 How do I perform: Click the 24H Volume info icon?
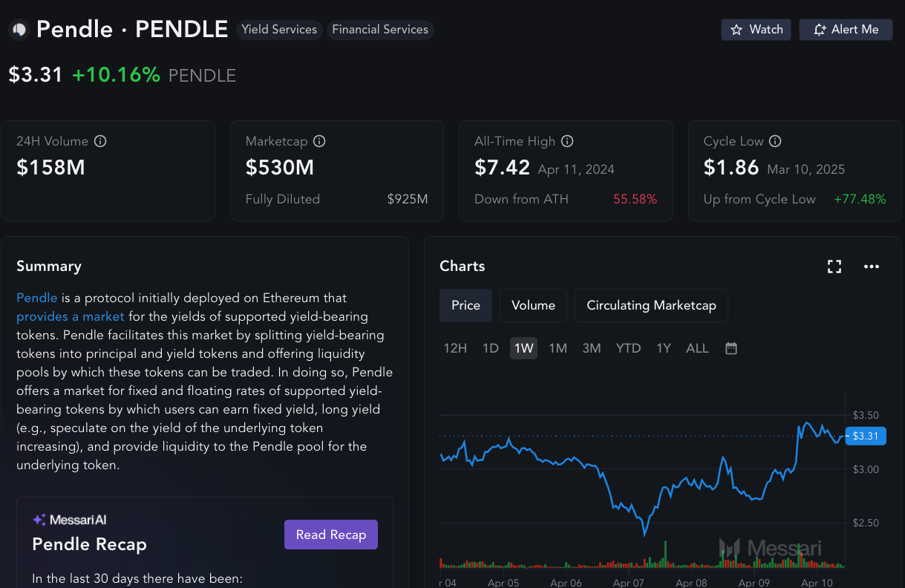(101, 141)
